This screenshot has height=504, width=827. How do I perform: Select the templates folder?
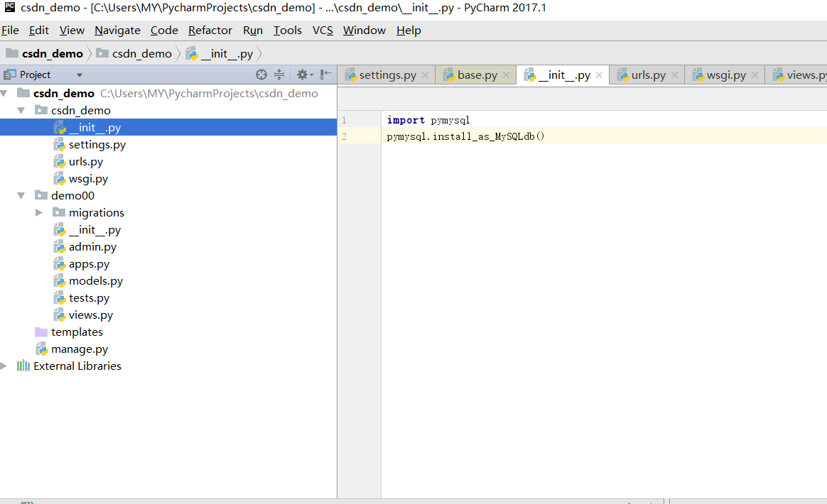tap(77, 332)
